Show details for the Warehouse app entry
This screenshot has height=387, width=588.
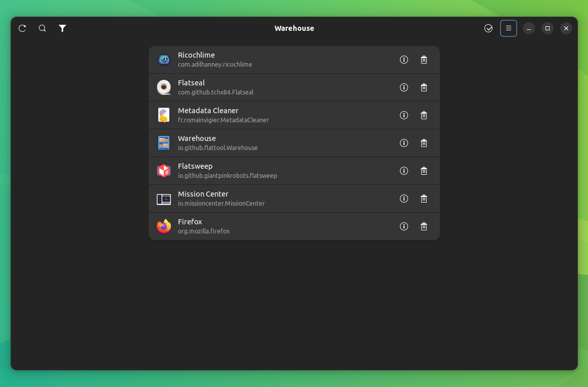pyautogui.click(x=403, y=143)
